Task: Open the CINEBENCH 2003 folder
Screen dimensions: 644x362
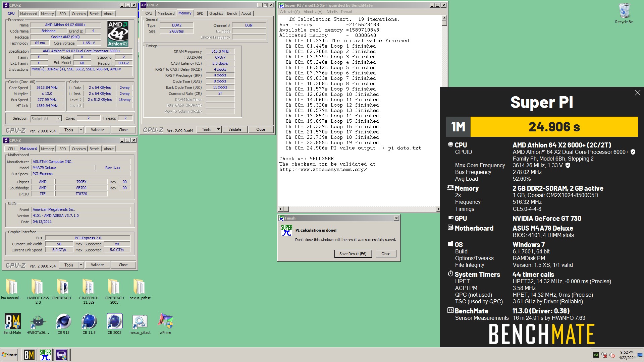Action: click(114, 291)
